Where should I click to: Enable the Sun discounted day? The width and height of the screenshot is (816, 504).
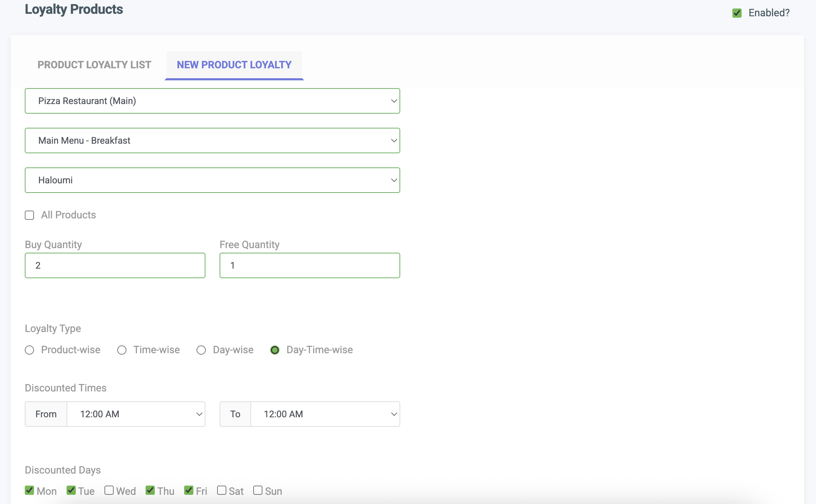point(257,490)
